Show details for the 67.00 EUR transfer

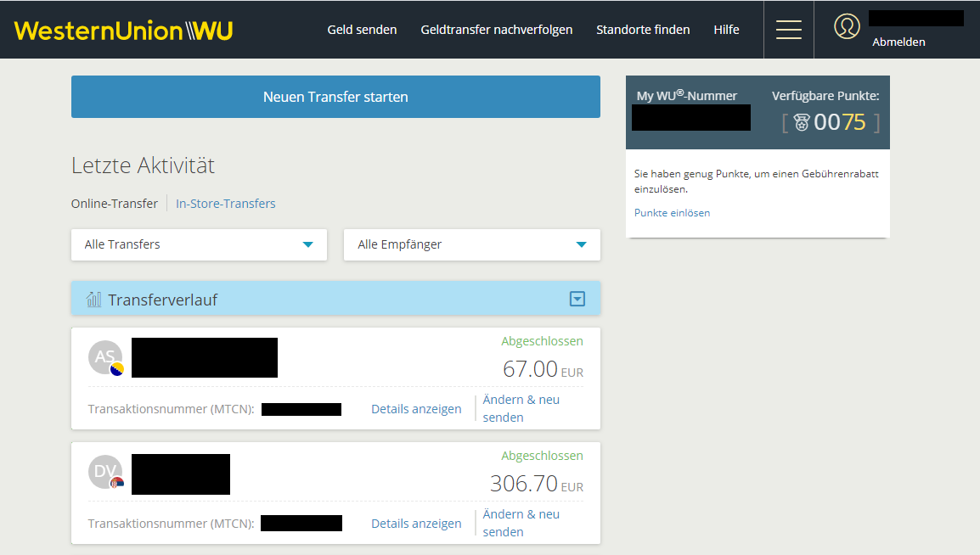[416, 409]
